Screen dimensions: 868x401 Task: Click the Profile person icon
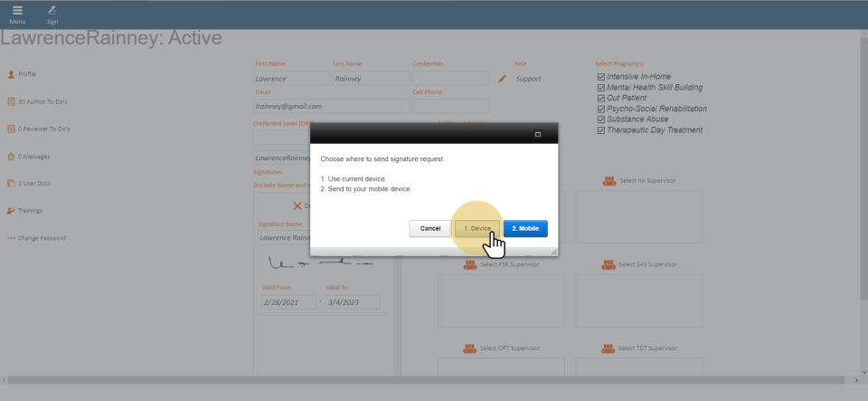tap(11, 74)
